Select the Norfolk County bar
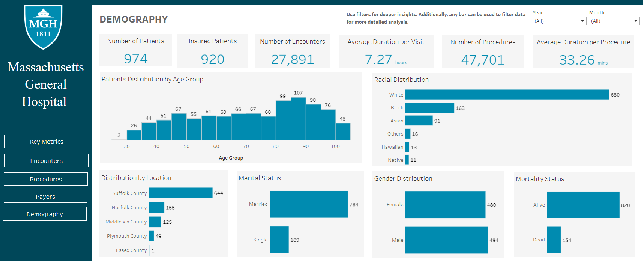The width and height of the screenshot is (644, 261). coord(156,207)
